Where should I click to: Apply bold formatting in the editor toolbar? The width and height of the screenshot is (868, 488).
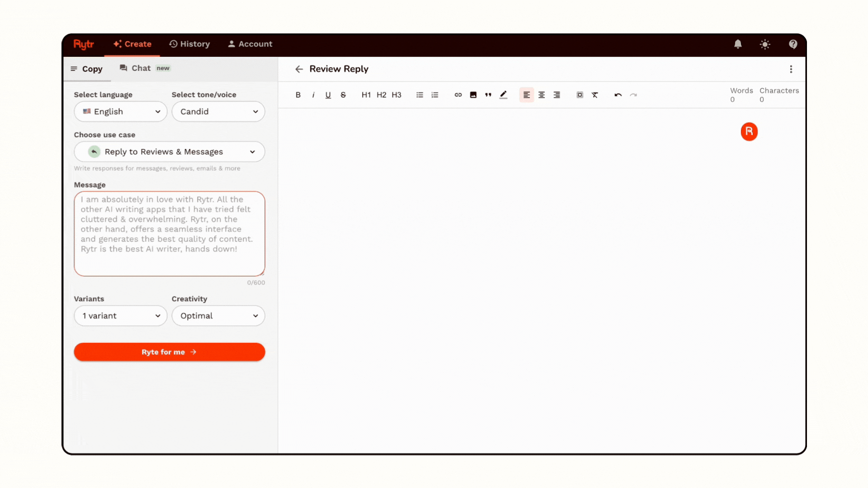[298, 95]
